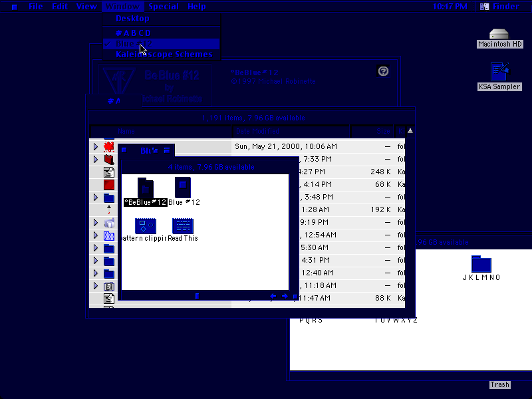
Task: Choose Kaleidoscope Schemes from the Window menu
Action: coord(162,55)
